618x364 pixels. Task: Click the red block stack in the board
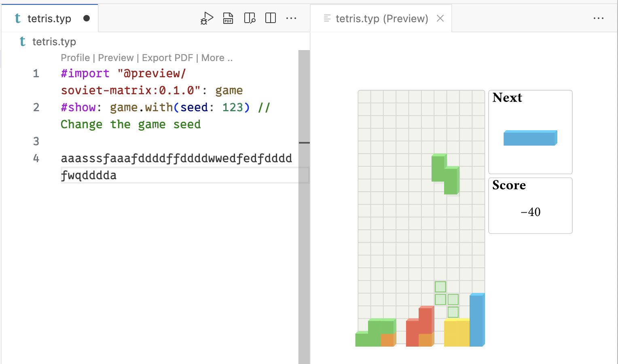coord(420,327)
